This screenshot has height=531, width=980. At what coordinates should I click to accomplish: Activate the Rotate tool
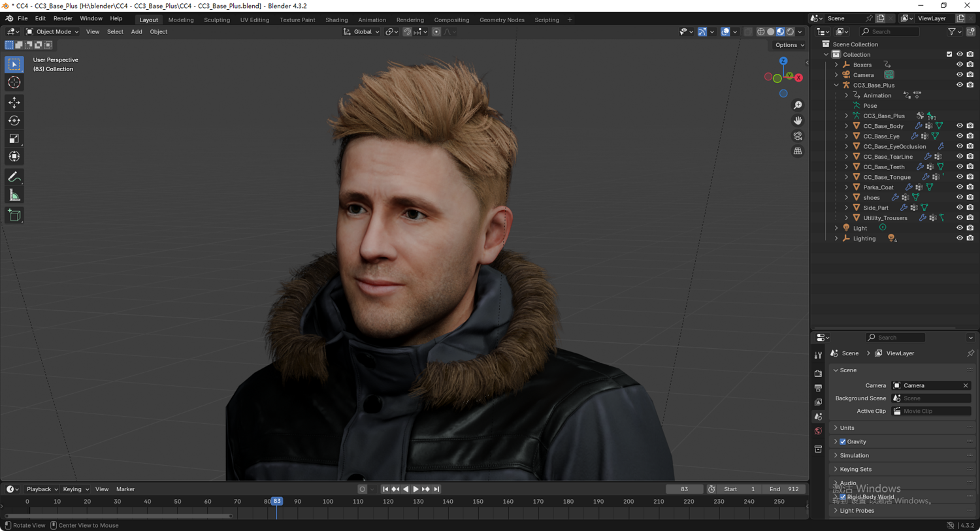14,120
